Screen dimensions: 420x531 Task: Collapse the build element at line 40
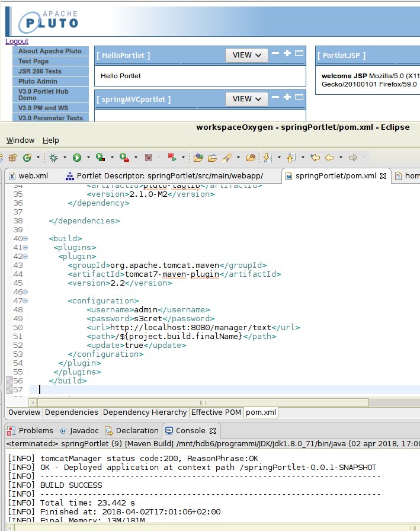click(x=25, y=239)
